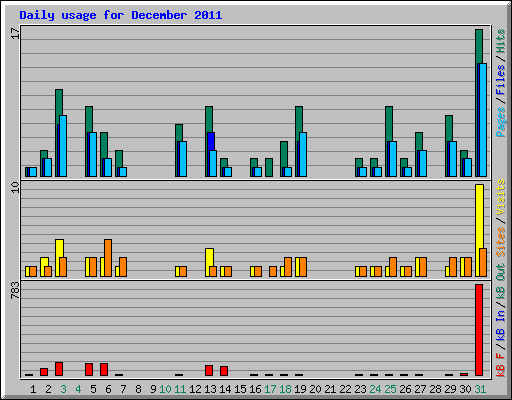Click the 'Sites' legend label
Viewport: 512px width, 400px height.
tap(500, 242)
